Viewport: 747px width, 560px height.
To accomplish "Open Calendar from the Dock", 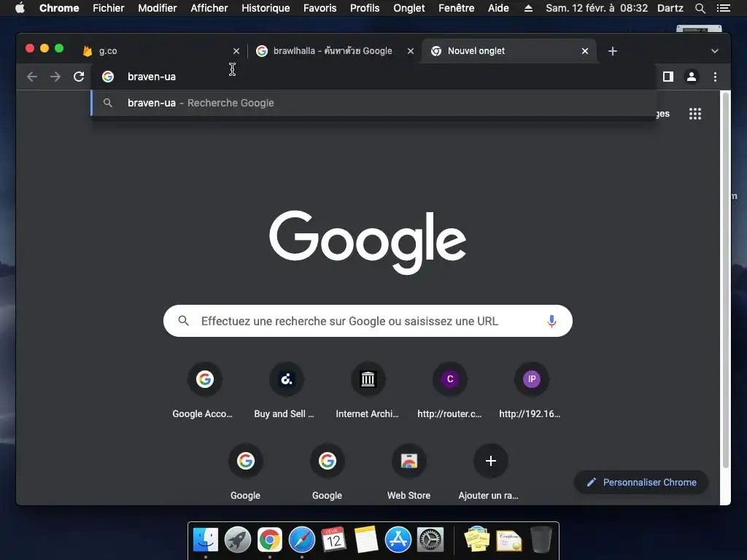I will pyautogui.click(x=333, y=540).
